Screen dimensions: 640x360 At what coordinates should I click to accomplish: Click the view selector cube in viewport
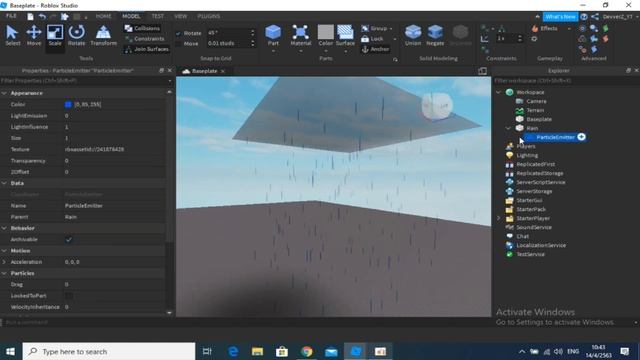(437, 106)
